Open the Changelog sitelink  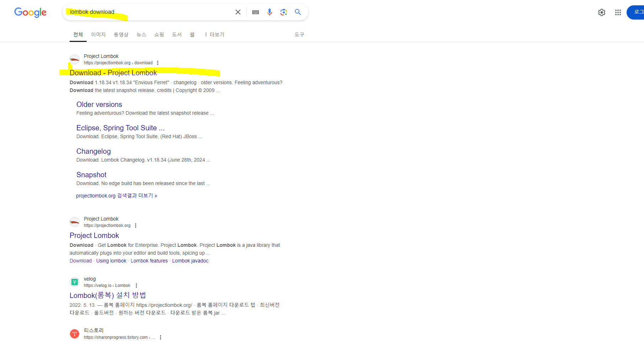point(93,151)
